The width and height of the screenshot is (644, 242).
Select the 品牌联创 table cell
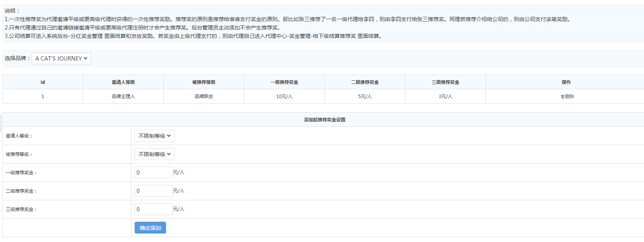pos(204,96)
